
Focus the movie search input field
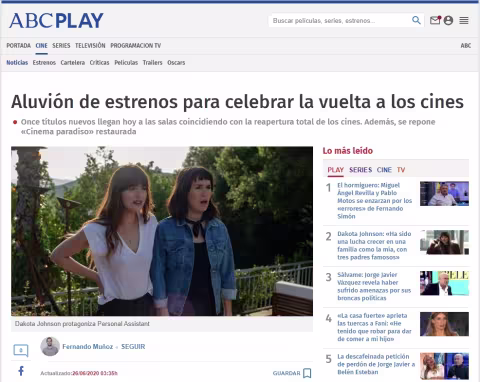(340, 21)
